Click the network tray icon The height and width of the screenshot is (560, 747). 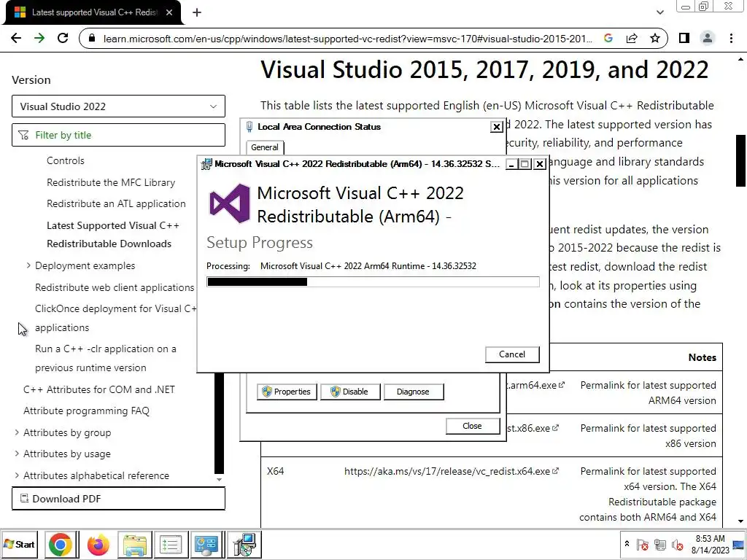tap(659, 545)
